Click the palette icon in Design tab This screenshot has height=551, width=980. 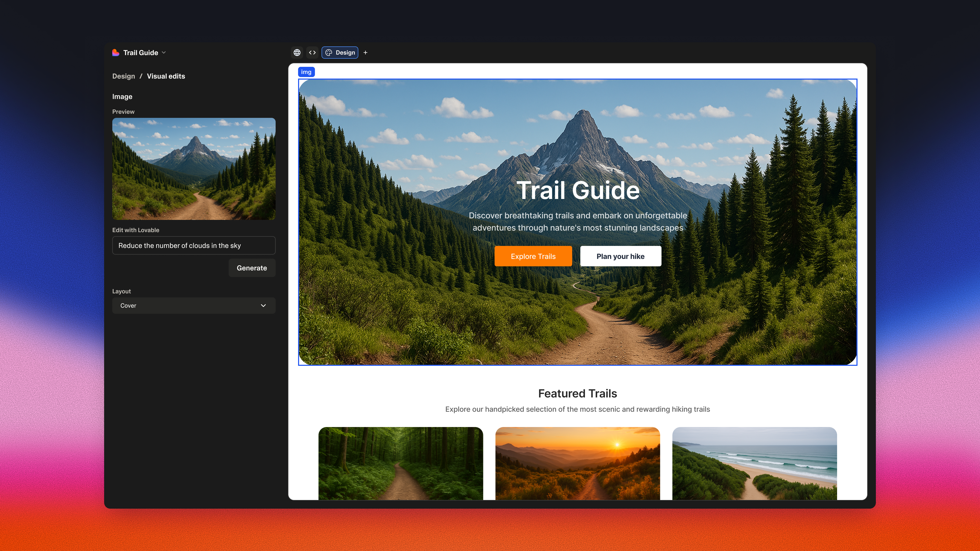click(329, 53)
